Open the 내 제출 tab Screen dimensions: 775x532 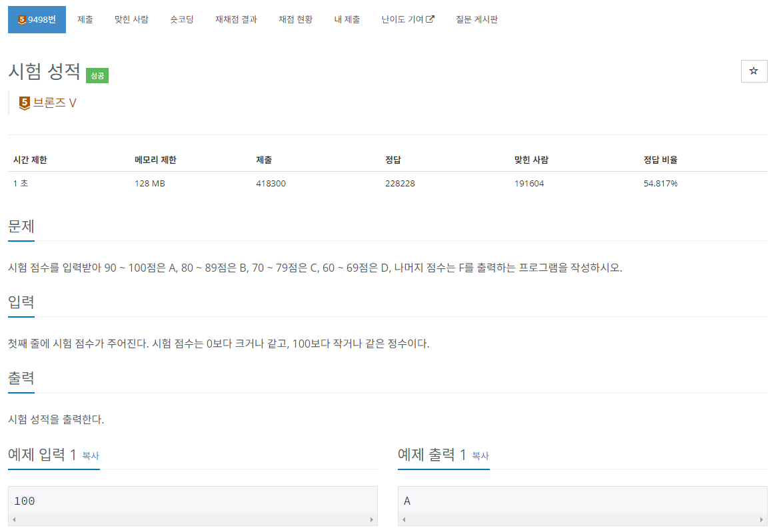347,20
